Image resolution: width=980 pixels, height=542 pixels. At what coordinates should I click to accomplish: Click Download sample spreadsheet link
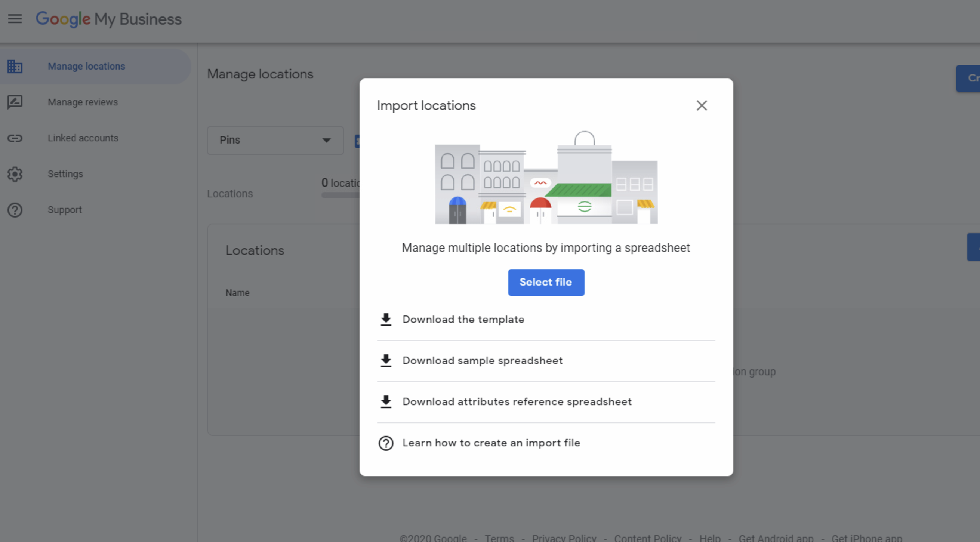(483, 361)
